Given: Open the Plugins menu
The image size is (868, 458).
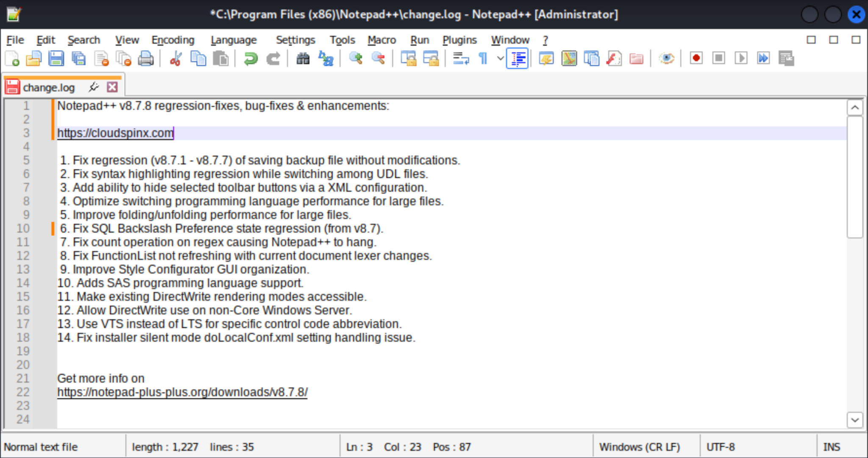Looking at the screenshot, I should tap(459, 40).
